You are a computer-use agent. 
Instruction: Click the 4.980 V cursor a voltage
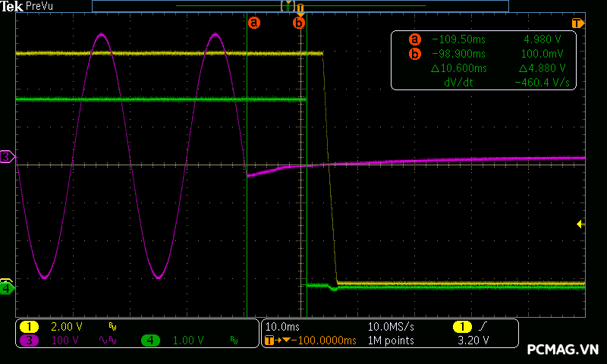pos(542,39)
